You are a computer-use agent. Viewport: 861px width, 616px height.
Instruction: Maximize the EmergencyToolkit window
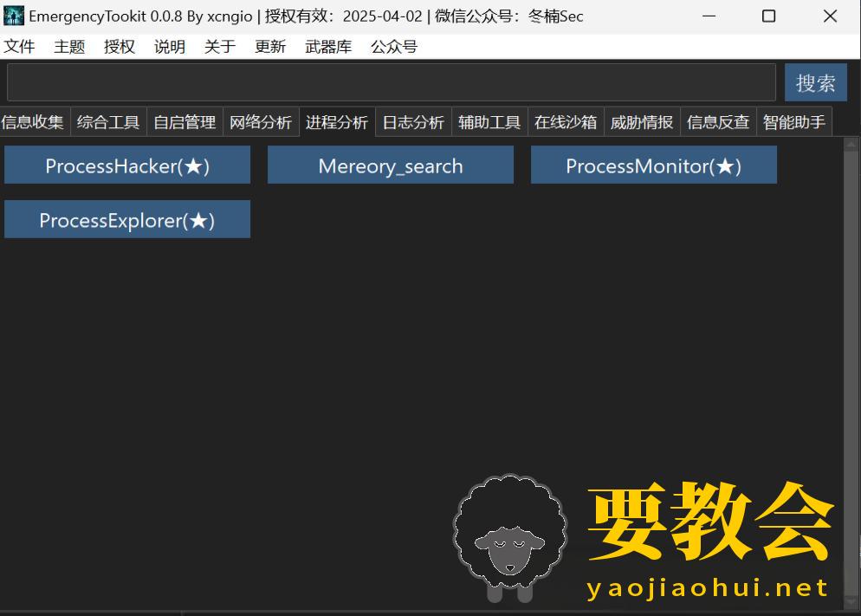tap(769, 16)
